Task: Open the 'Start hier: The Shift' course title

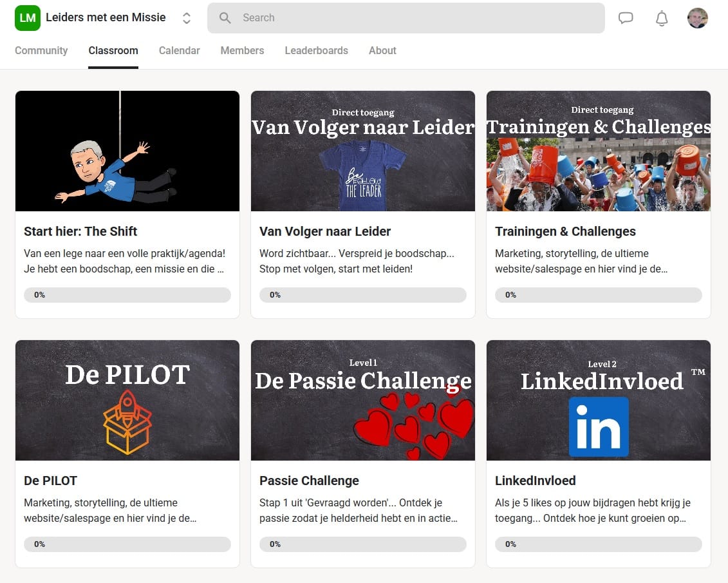Action: (80, 231)
